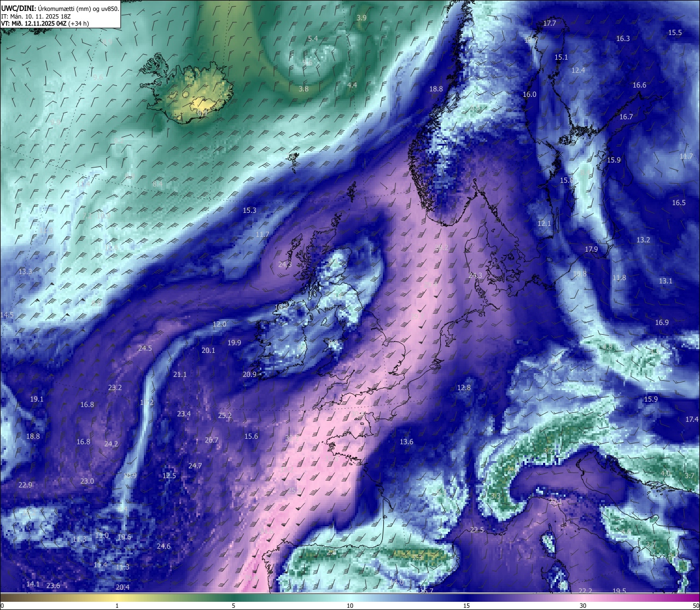Click the 19.9 value label
The height and width of the screenshot is (610, 700).
pyautogui.click(x=234, y=342)
